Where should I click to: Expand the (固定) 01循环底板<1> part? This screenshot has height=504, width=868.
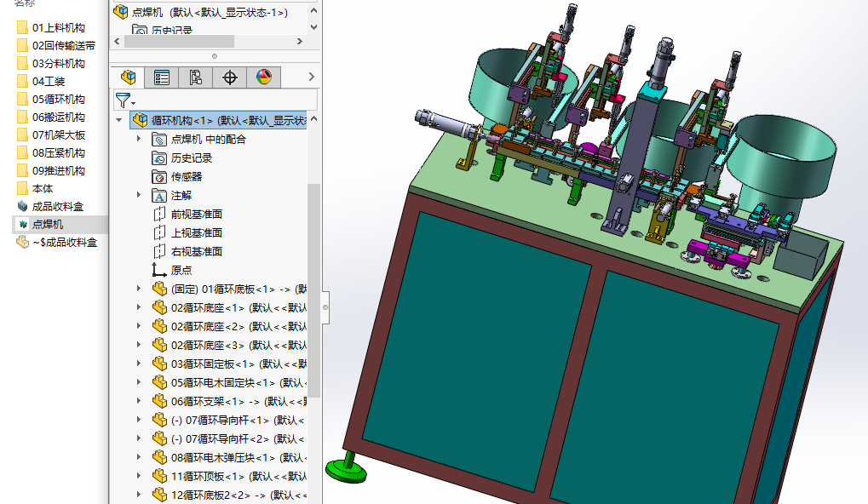point(139,289)
